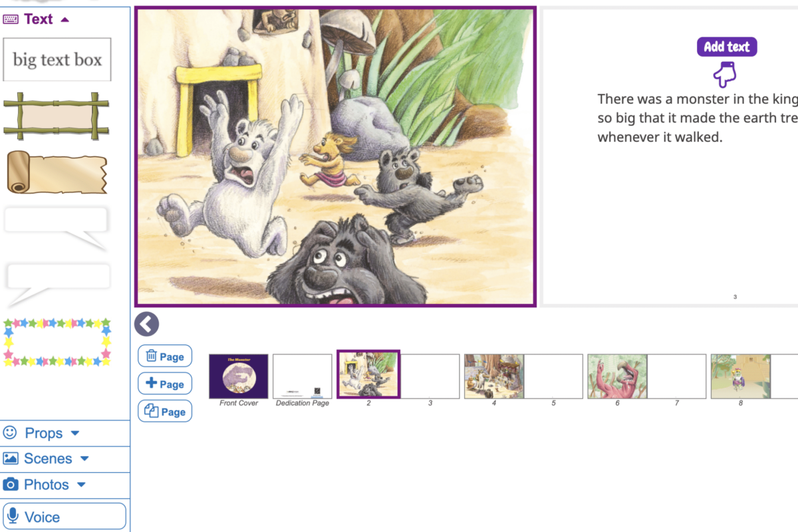Choose the bamboo frame text box
The width and height of the screenshot is (798, 532).
pyautogui.click(x=56, y=117)
